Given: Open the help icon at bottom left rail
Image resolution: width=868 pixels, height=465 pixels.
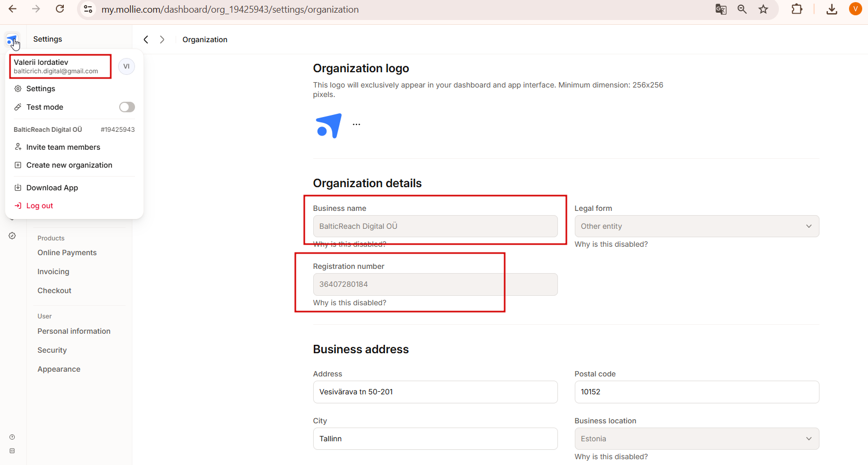Looking at the screenshot, I should [x=12, y=437].
